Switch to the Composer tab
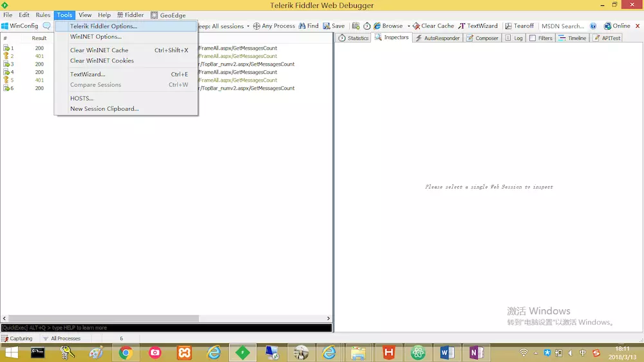The height and width of the screenshot is (362, 644). [x=482, y=38]
